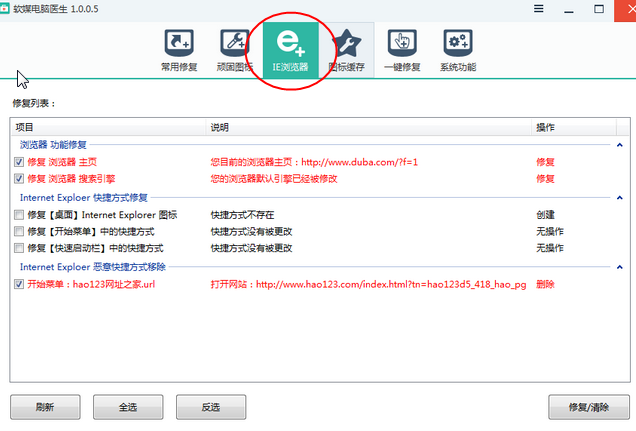Open the 常用修复 tool tab
Viewport: 636px width, 431px height.
click(179, 50)
